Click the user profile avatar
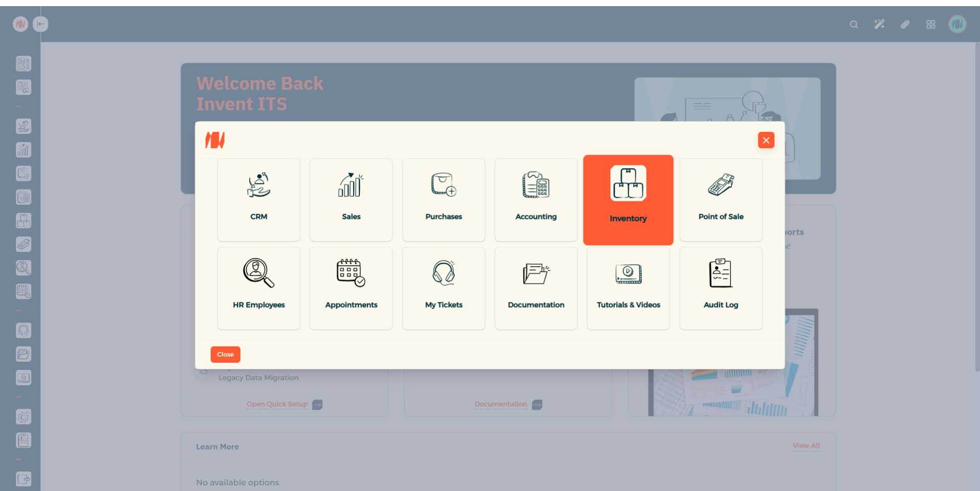The height and width of the screenshot is (491, 980). (957, 24)
